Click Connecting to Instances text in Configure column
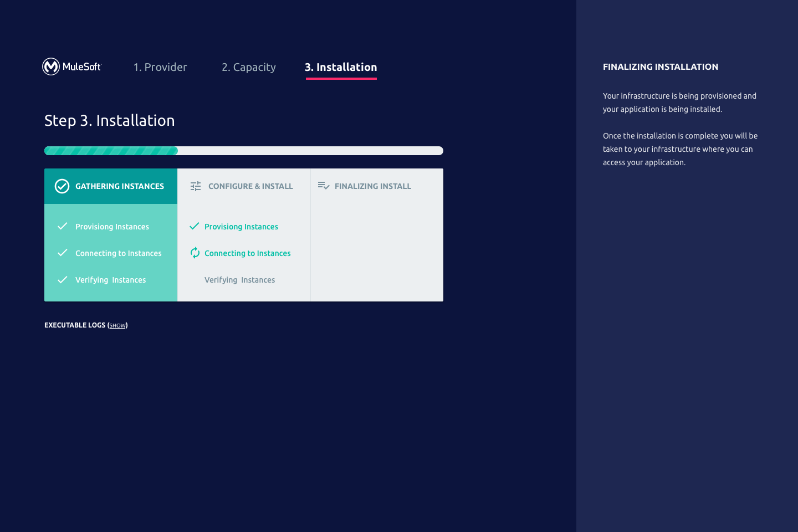This screenshot has height=532, width=798. pos(248,253)
